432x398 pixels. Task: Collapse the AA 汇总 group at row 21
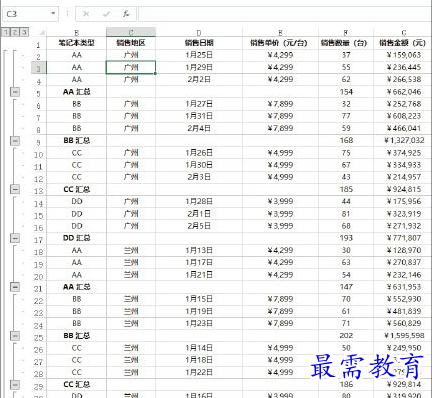pos(15,287)
